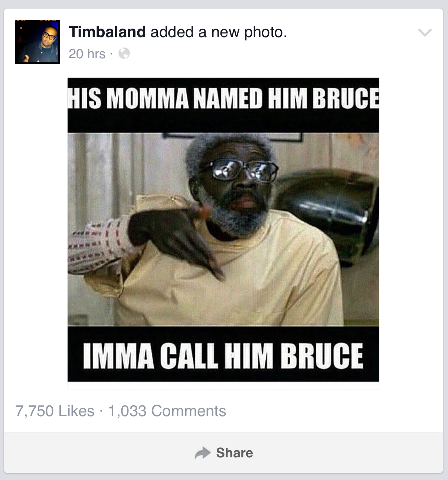Click the Timbaland name link
The height and width of the screenshot is (480, 448).
coord(107,32)
